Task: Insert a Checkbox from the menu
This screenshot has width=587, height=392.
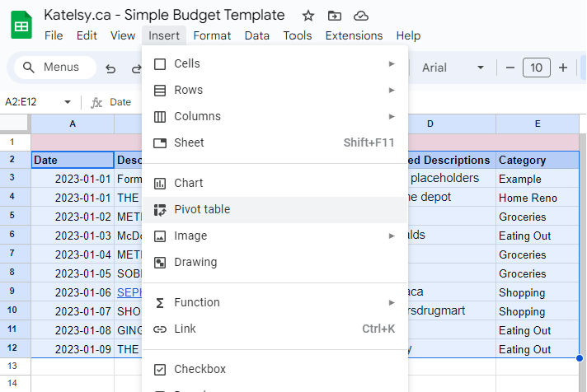Action: click(200, 369)
